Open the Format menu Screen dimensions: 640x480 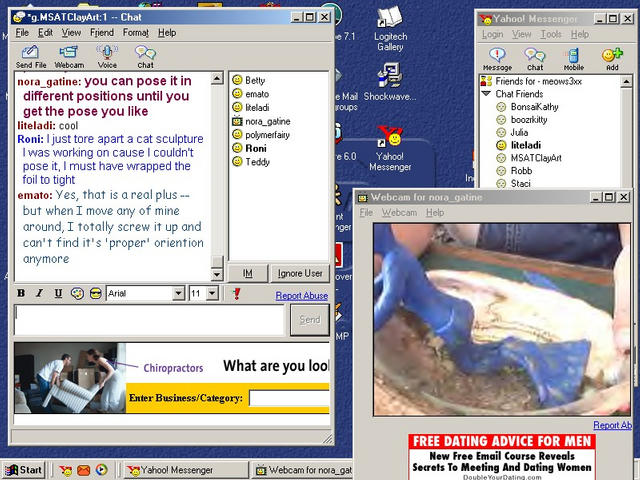click(136, 33)
